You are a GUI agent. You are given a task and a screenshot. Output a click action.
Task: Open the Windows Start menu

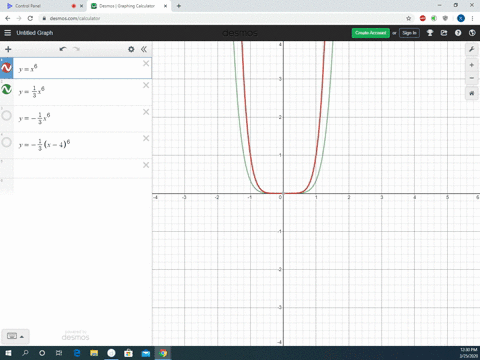point(8,353)
